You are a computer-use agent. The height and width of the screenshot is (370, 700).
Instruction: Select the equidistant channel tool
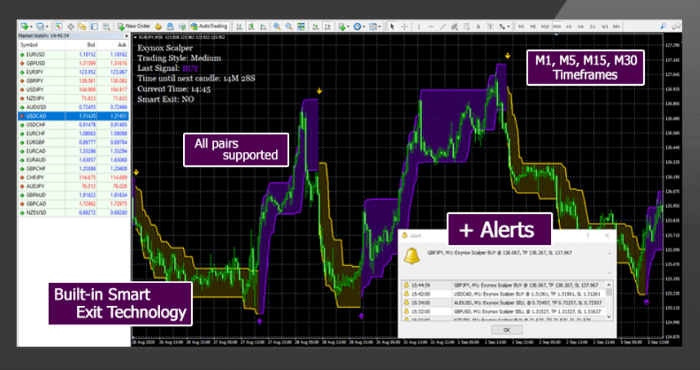(x=454, y=26)
